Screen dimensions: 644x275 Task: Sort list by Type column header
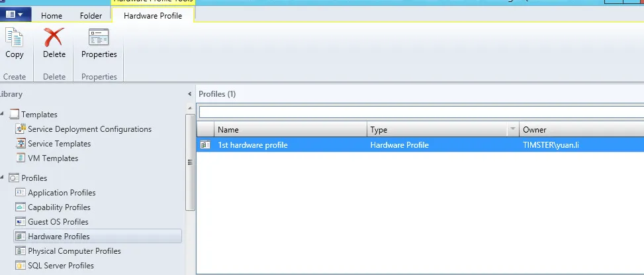point(437,129)
